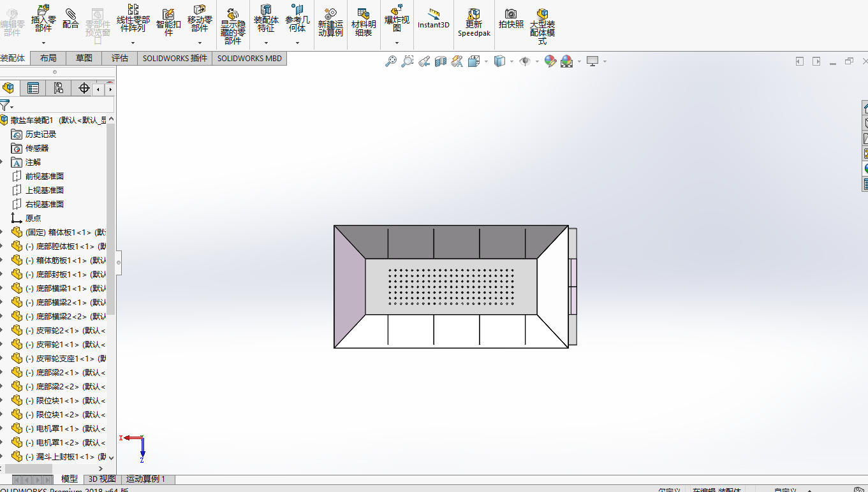868x492 pixels.
Task: Switch to the 草图 tab
Action: click(84, 58)
